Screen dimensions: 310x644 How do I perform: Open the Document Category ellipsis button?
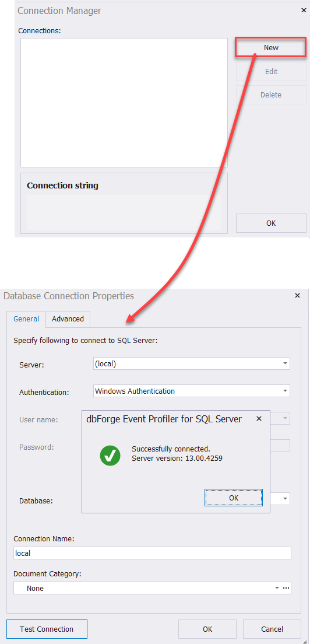tap(286, 588)
